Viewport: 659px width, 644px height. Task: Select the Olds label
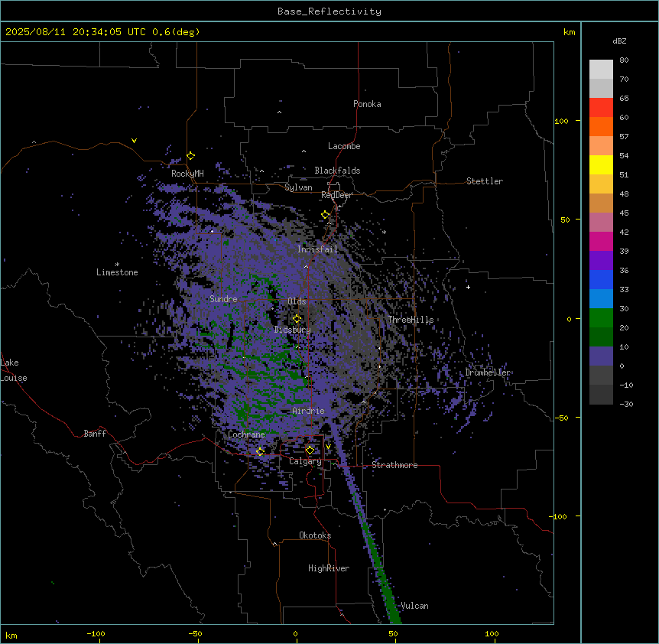[x=297, y=301]
